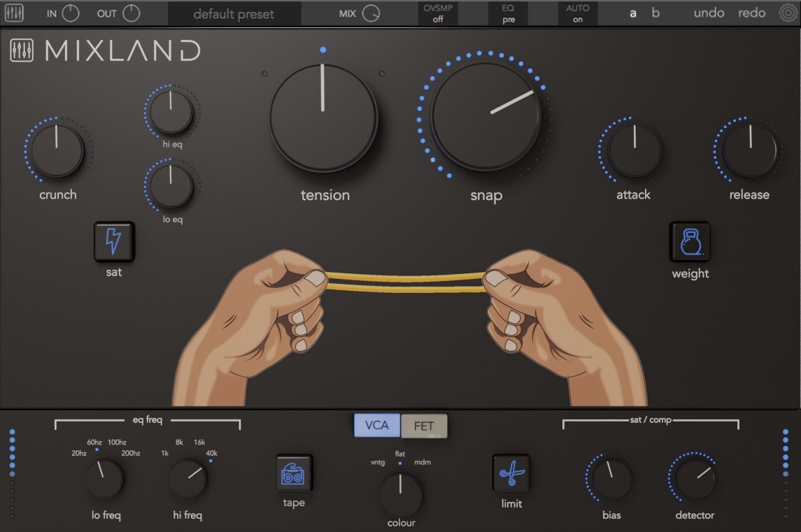This screenshot has width=801, height=532.
Task: Click the scissors limit icon
Action: click(511, 474)
